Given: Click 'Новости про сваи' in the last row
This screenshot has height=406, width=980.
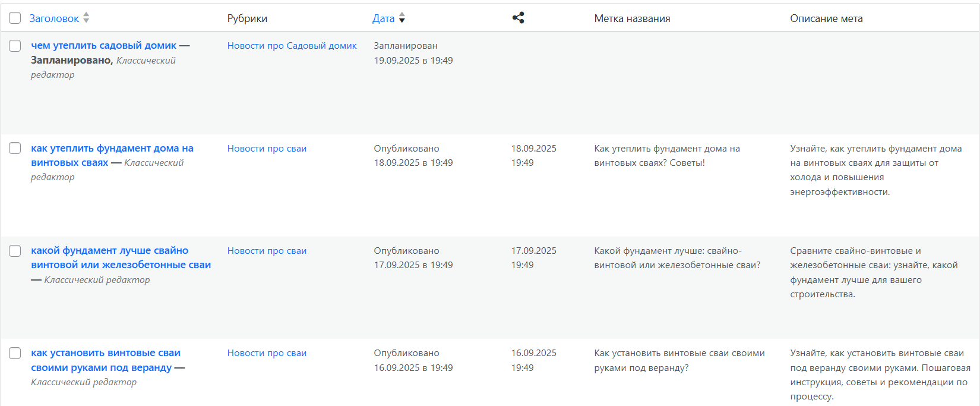Looking at the screenshot, I should pyautogui.click(x=267, y=353).
